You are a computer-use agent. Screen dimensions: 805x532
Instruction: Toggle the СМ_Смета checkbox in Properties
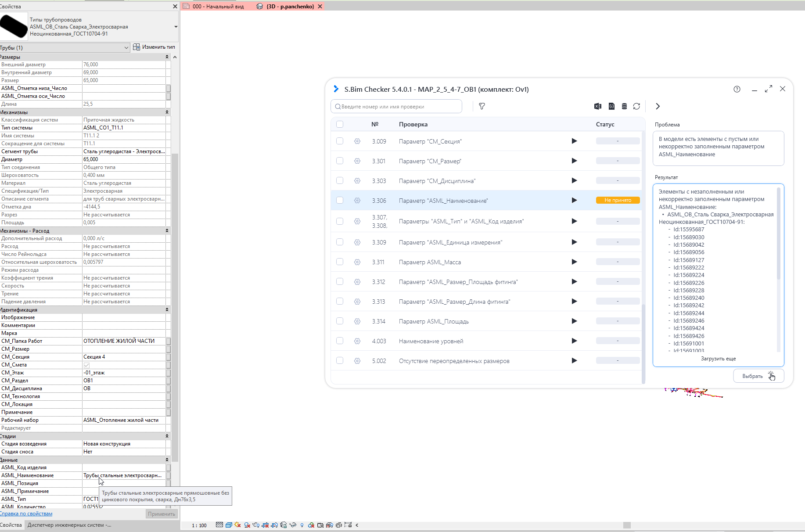coord(86,365)
